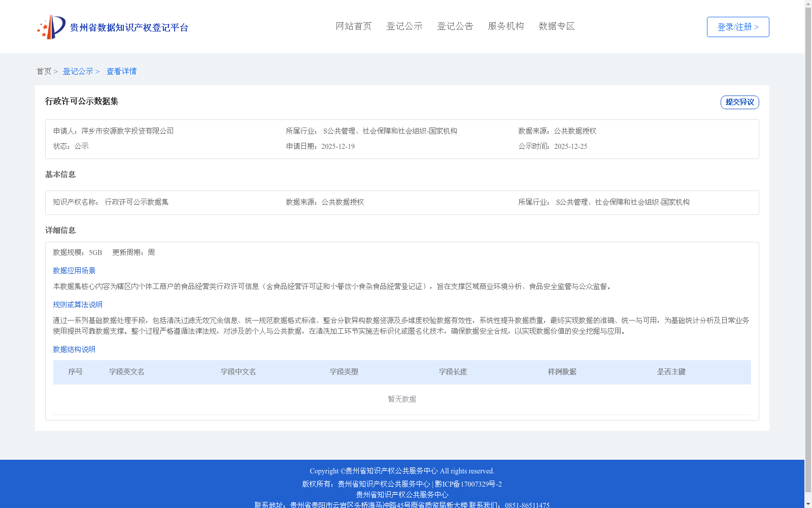Screen dimensions: 812x508
Task: Follow the 登记公示 breadcrumb link
Action: (78, 71)
